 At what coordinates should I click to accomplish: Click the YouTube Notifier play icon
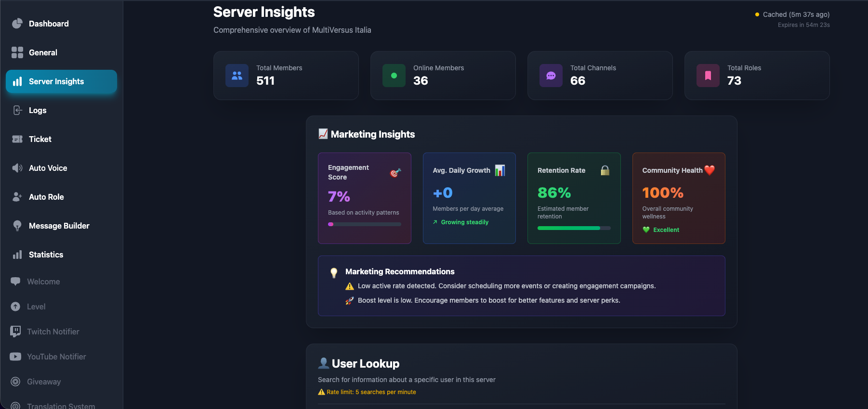point(15,357)
